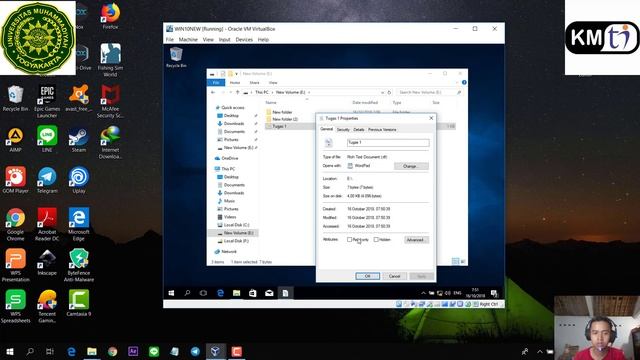Open VirtualBox View menu
640x360 pixels.
[x=208, y=40]
